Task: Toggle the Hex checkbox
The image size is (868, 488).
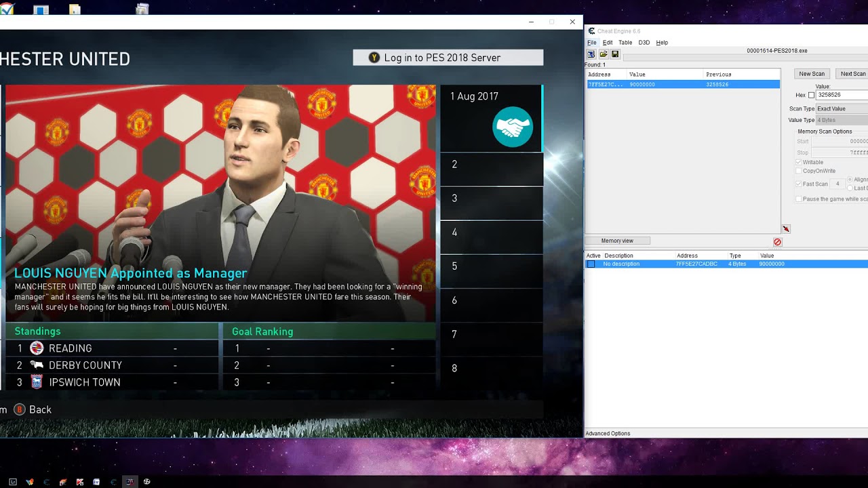Action: click(x=811, y=96)
